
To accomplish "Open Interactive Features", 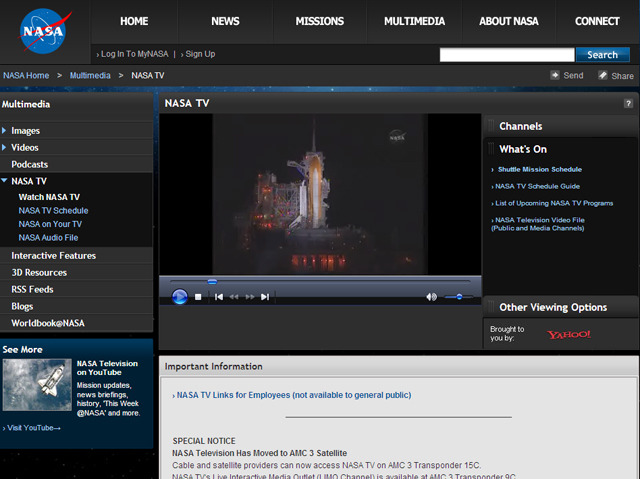I will pos(53,256).
